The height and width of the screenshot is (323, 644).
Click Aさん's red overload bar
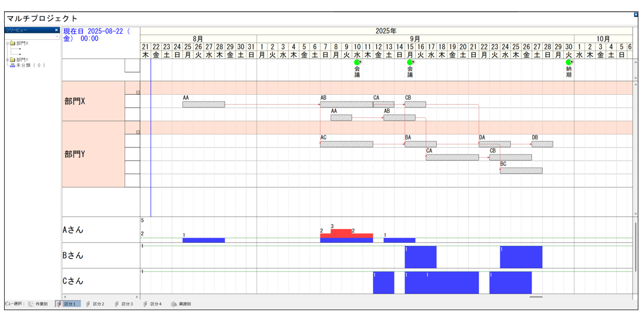point(341,233)
